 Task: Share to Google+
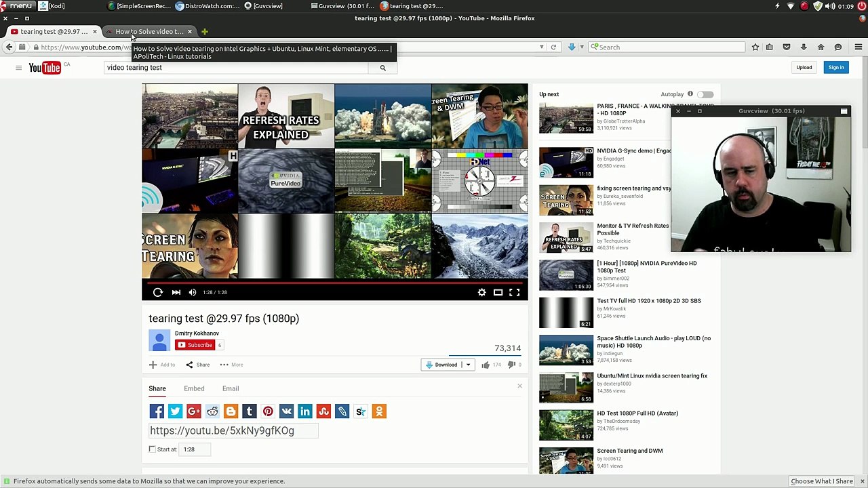point(194,411)
